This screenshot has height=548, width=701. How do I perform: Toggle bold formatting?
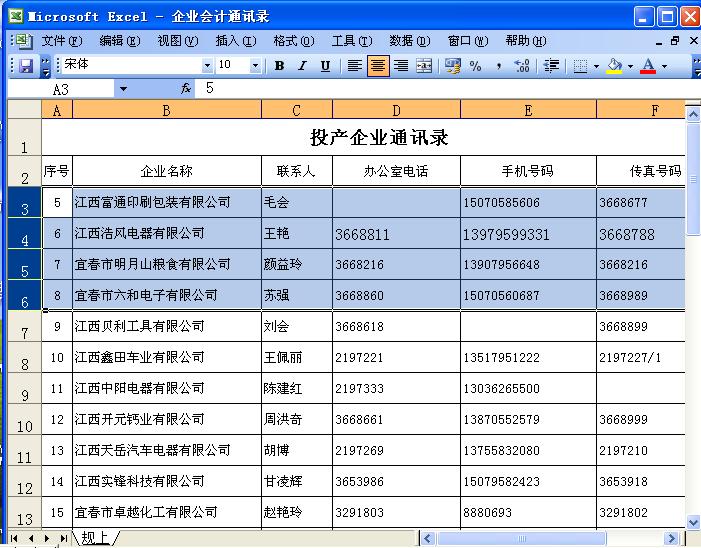coord(279,66)
